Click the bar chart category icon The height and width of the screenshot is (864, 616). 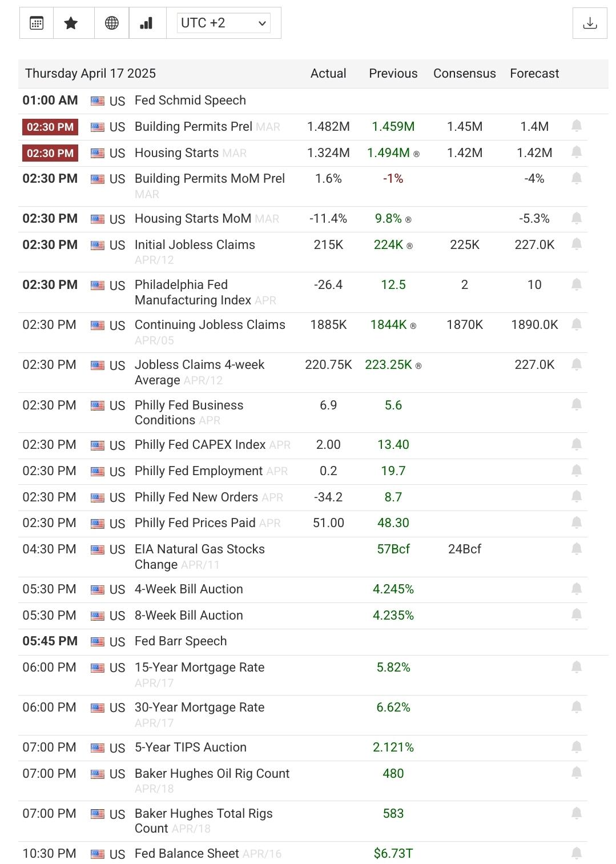coord(147,23)
